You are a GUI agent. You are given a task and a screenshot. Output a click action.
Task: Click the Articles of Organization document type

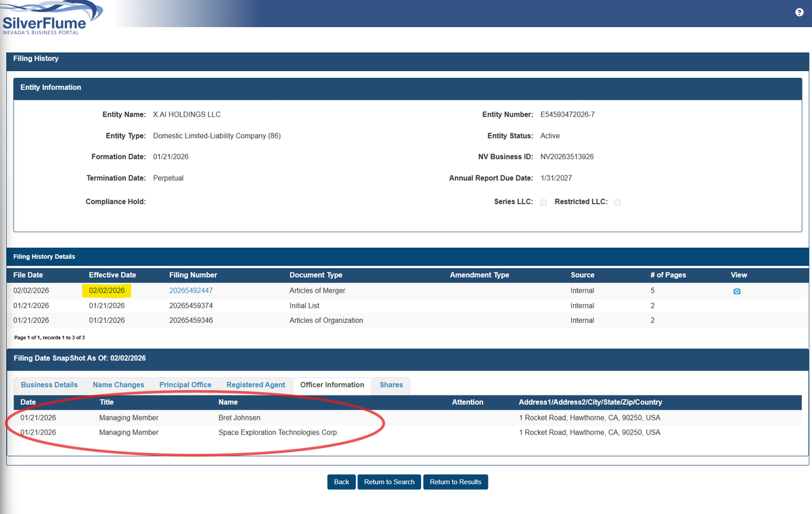326,320
